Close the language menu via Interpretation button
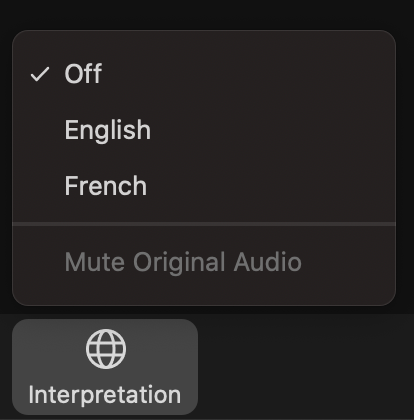414x420 pixels. (105, 367)
